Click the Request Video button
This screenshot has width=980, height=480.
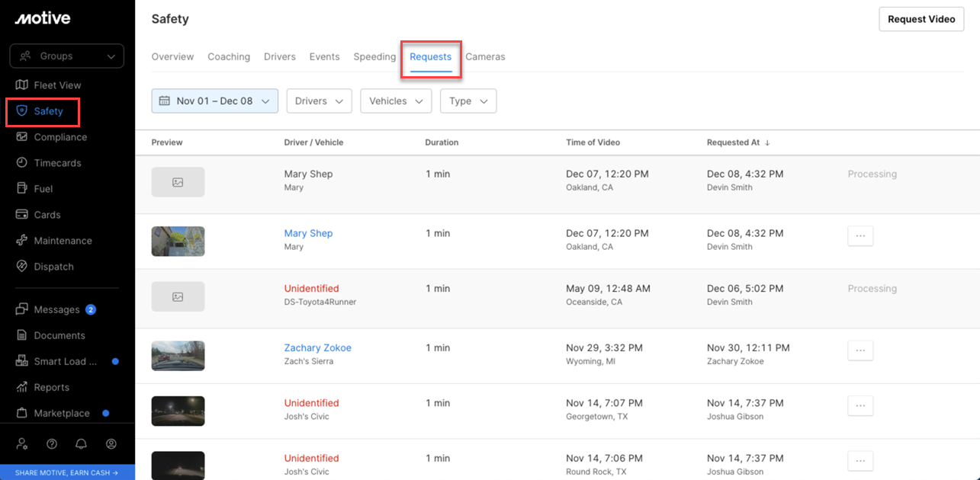click(921, 19)
